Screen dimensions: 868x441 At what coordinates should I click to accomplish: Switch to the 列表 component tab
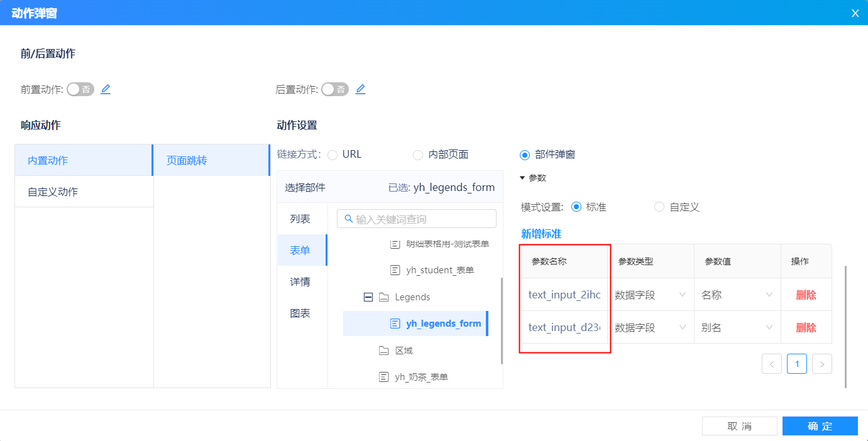pyautogui.click(x=302, y=219)
